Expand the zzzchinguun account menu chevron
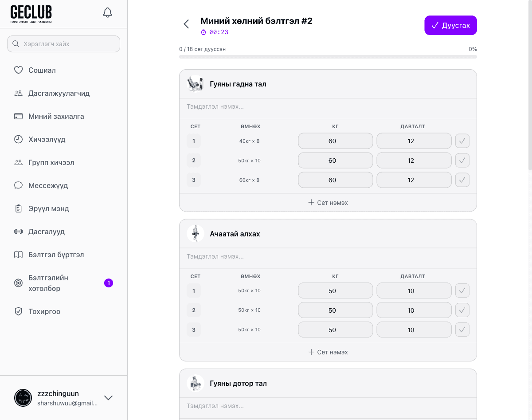Screen dimensions: 532x420 (108, 398)
